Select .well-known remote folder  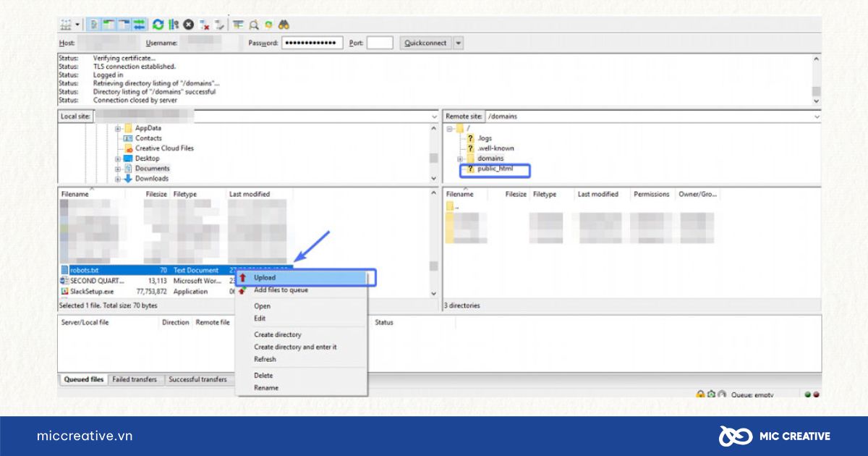495,148
